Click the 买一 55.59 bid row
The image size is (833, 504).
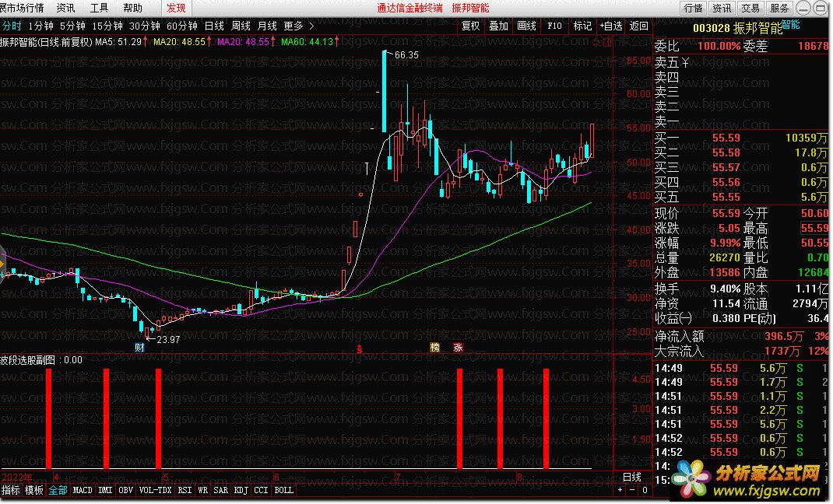coord(741,138)
